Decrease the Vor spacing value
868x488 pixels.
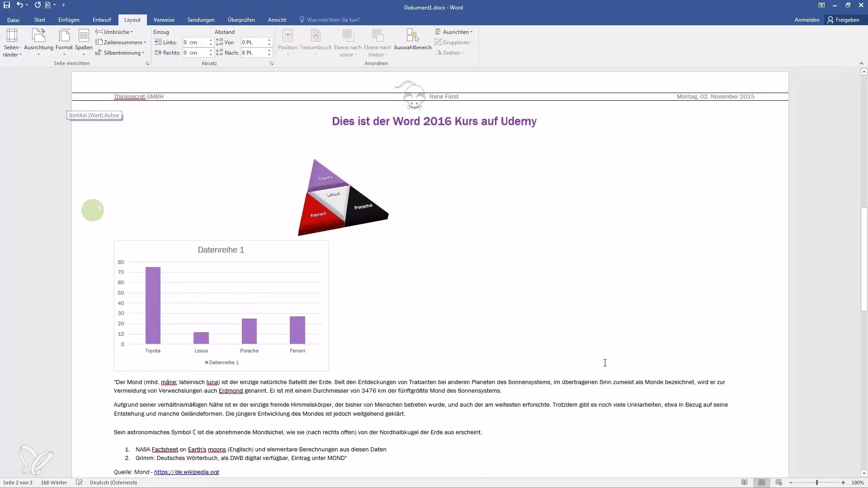coord(269,45)
